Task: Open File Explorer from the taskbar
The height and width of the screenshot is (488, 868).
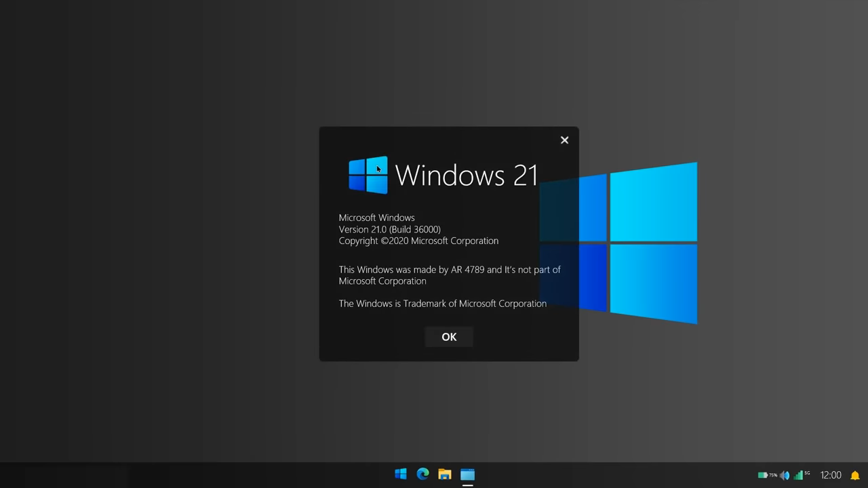Action: point(445,474)
